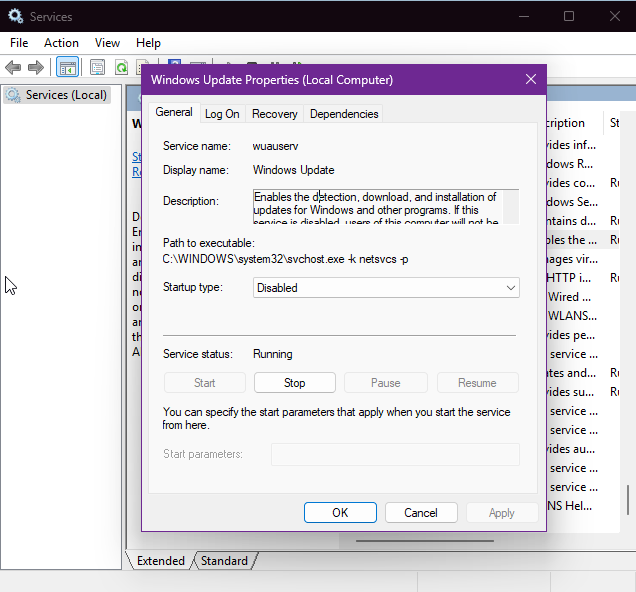Click the Back arrow in the toolbar
Image resolution: width=636 pixels, height=592 pixels.
(13, 67)
